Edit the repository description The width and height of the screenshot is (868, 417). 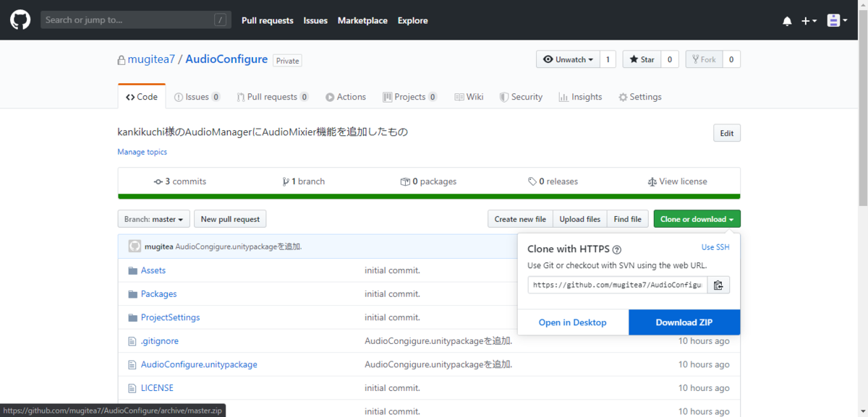[726, 133]
